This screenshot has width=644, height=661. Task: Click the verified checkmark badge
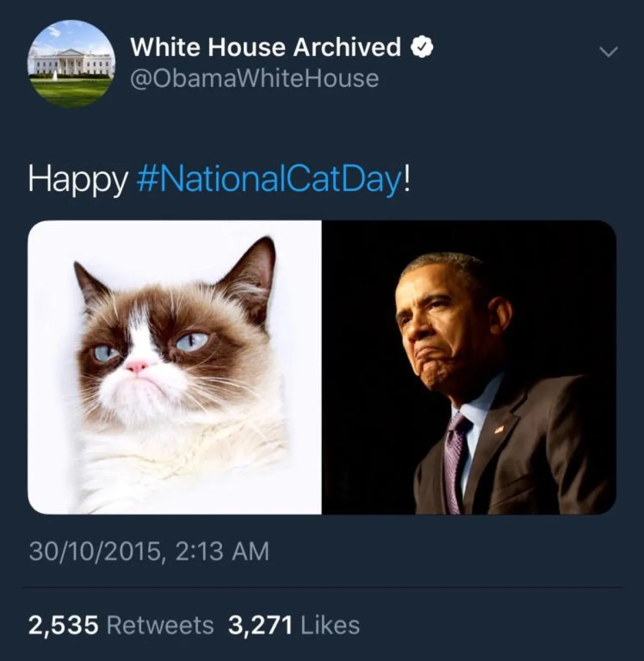pyautogui.click(x=422, y=47)
